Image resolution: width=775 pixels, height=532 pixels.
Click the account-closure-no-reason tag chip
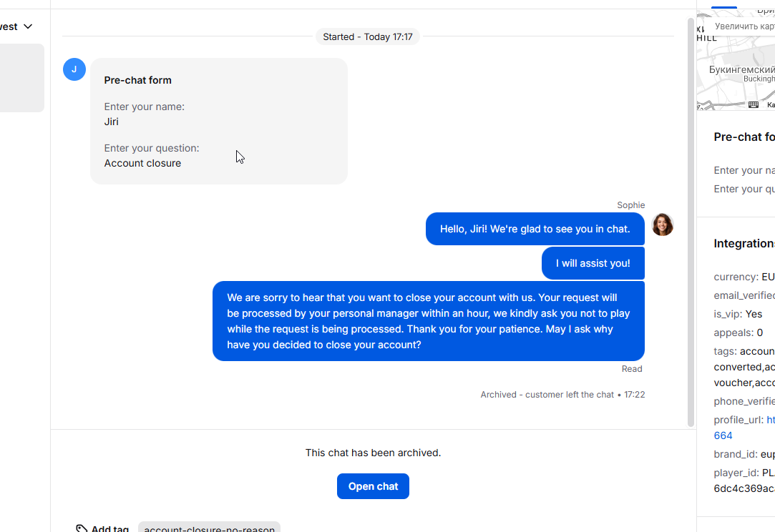tap(209, 527)
